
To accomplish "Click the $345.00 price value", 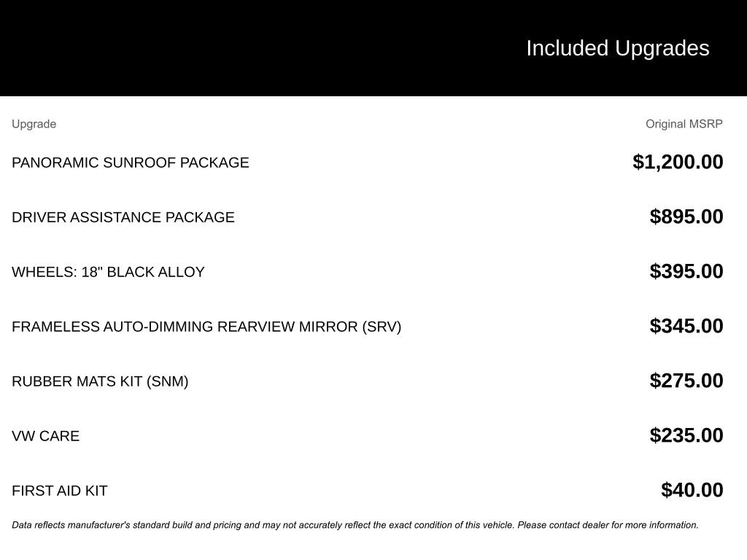I will point(686,326).
